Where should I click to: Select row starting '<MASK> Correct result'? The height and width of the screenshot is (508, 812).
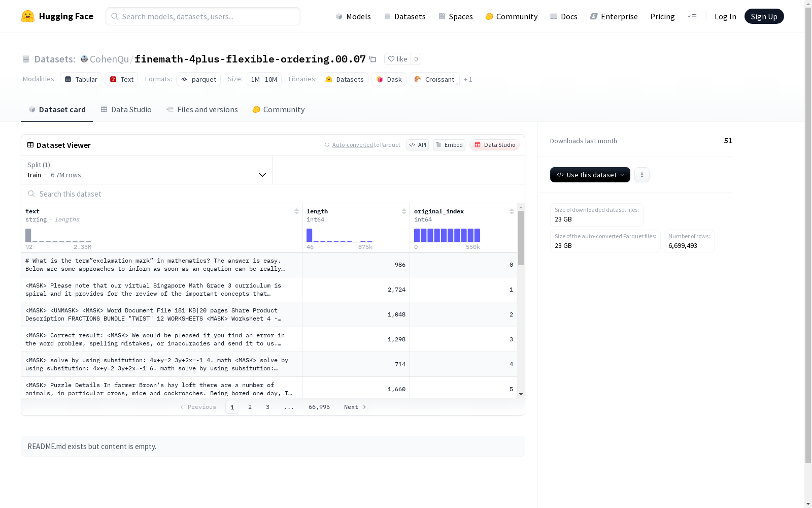(x=269, y=339)
